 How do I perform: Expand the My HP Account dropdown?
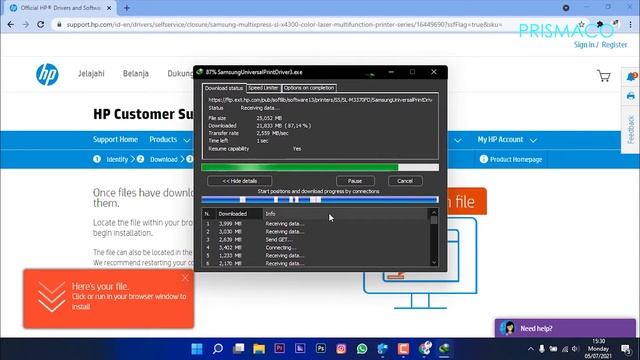click(x=507, y=140)
